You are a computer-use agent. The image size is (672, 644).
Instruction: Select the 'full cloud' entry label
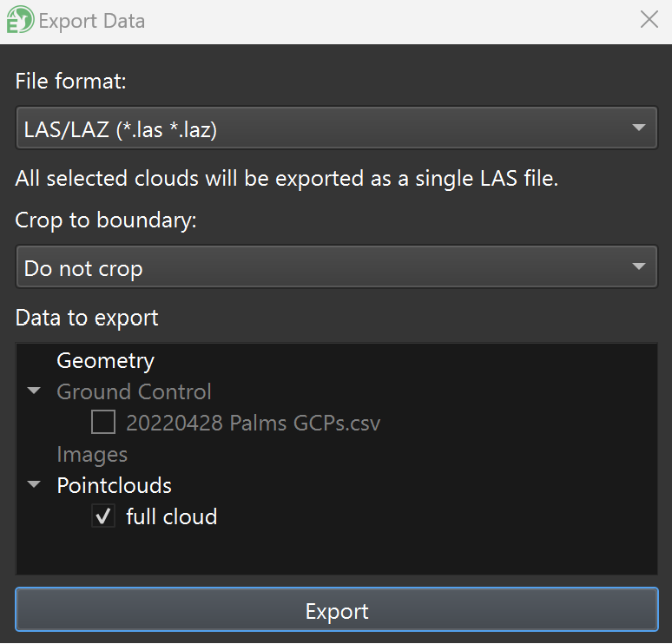click(x=171, y=516)
